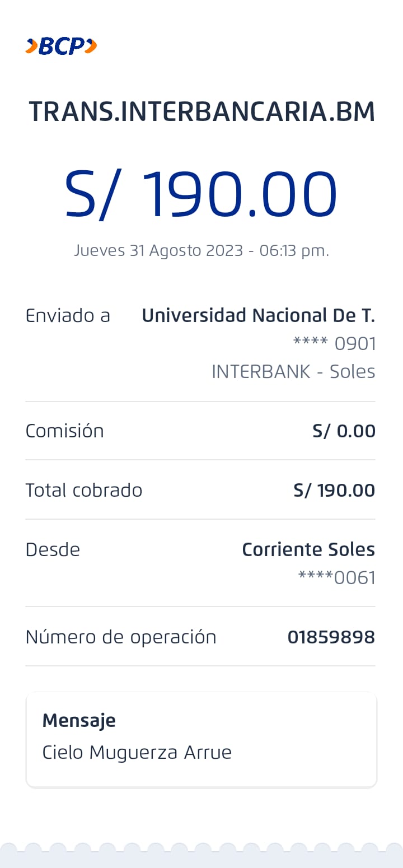Click the Mensaje heading

click(79, 720)
